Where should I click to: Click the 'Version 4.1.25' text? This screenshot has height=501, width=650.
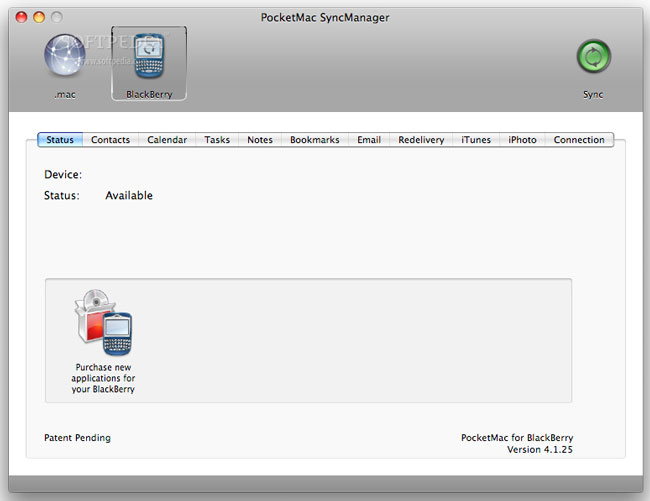(x=540, y=450)
